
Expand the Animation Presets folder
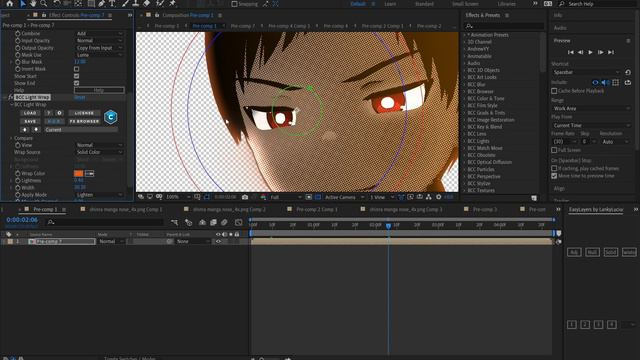[464, 35]
